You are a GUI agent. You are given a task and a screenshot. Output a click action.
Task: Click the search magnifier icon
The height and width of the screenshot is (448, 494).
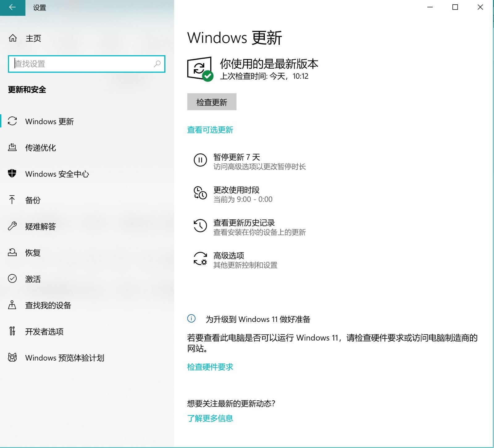(x=157, y=64)
